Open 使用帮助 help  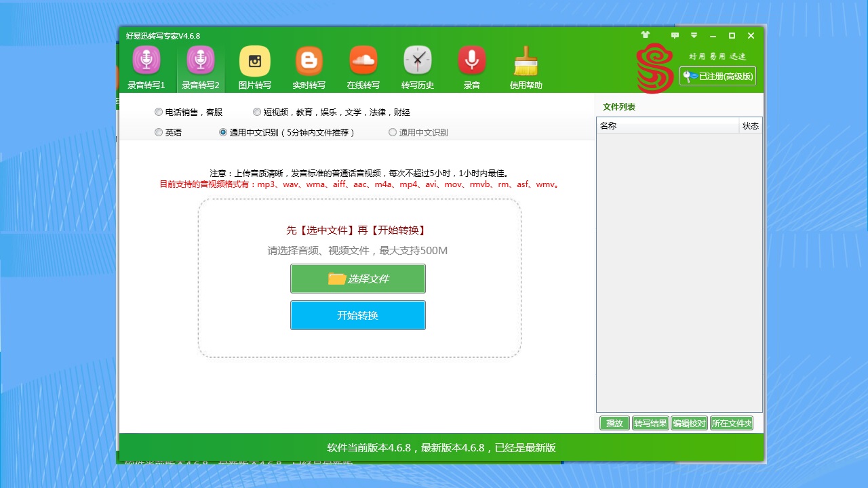pyautogui.click(x=526, y=66)
